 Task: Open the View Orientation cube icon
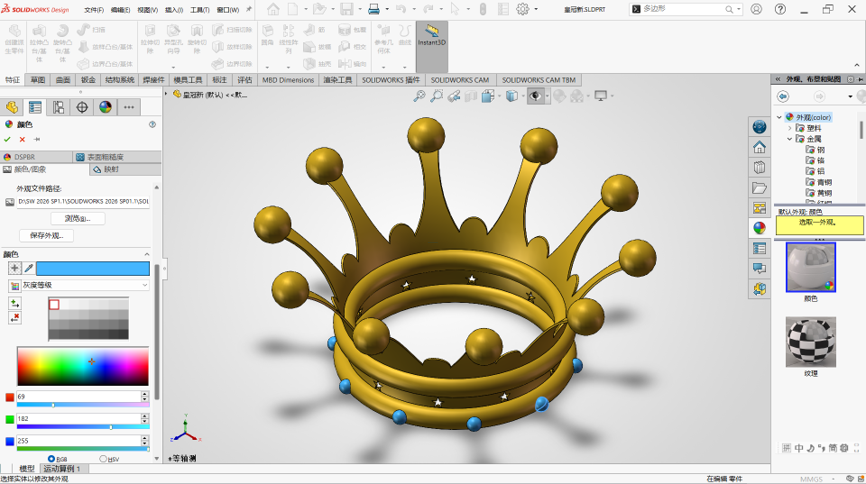pos(488,96)
